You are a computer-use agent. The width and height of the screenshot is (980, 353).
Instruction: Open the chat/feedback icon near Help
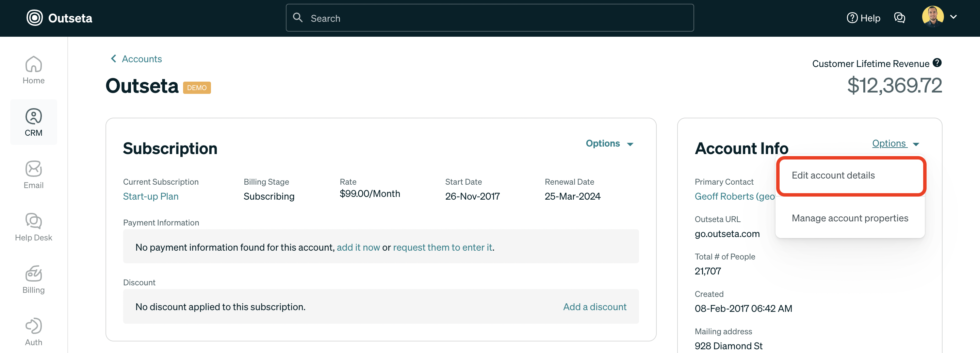900,17
